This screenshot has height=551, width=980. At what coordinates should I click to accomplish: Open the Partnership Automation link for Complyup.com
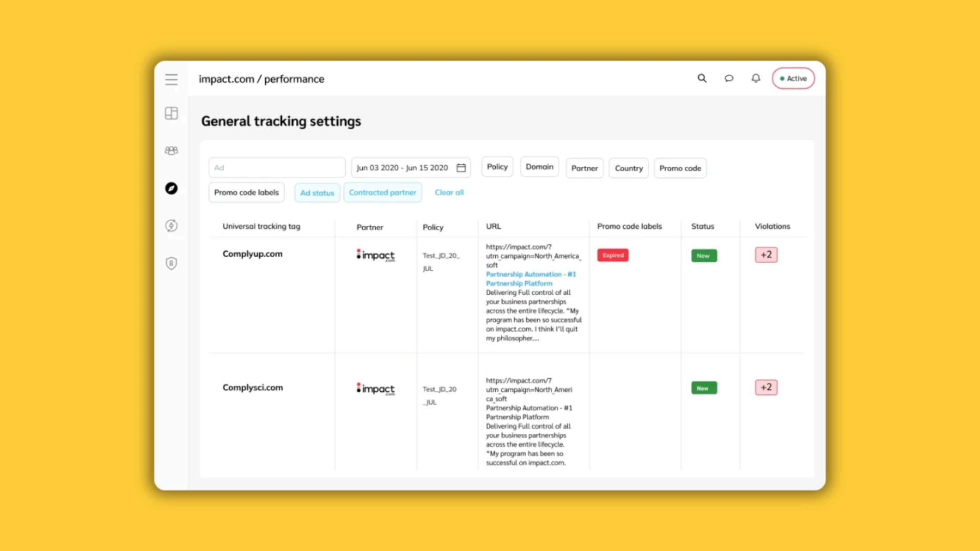[x=530, y=279]
